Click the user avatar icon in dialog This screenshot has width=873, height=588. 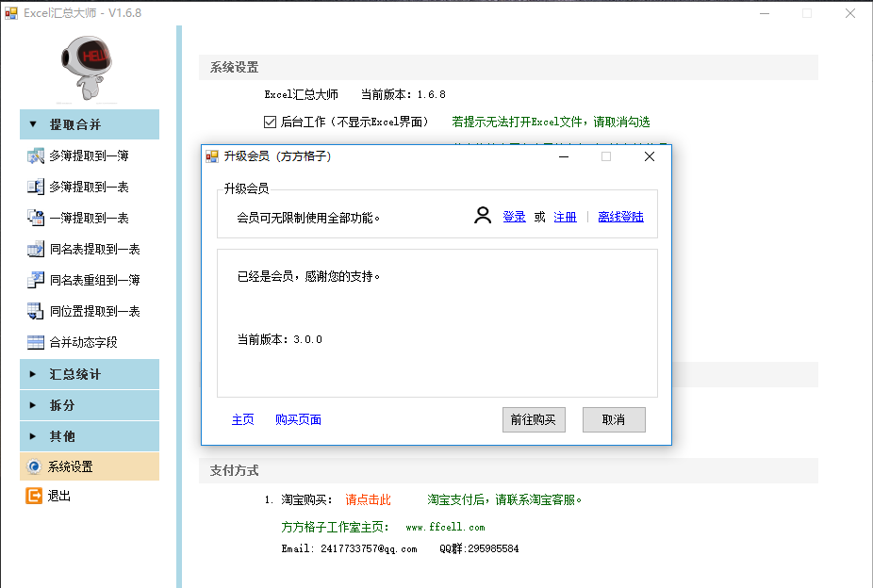pyautogui.click(x=483, y=216)
